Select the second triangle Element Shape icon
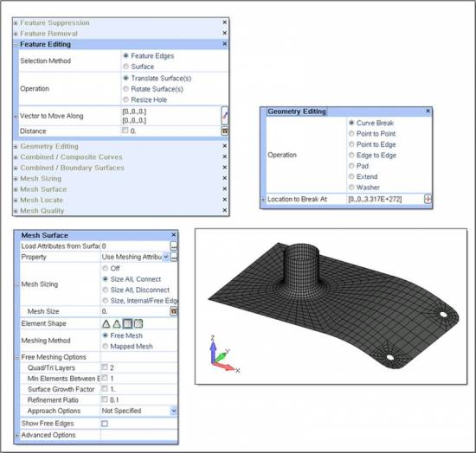Viewport: 476px width, 453px height. click(117, 324)
